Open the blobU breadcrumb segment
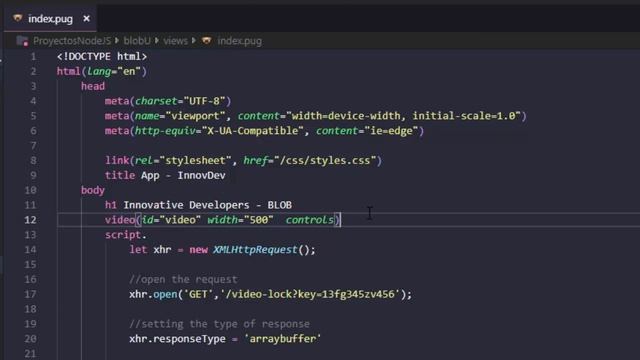 click(137, 41)
